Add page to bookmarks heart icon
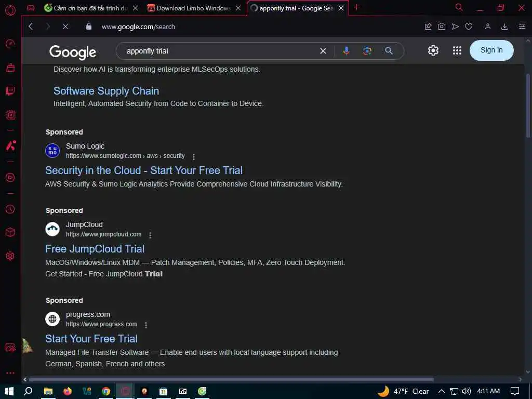 (469, 26)
